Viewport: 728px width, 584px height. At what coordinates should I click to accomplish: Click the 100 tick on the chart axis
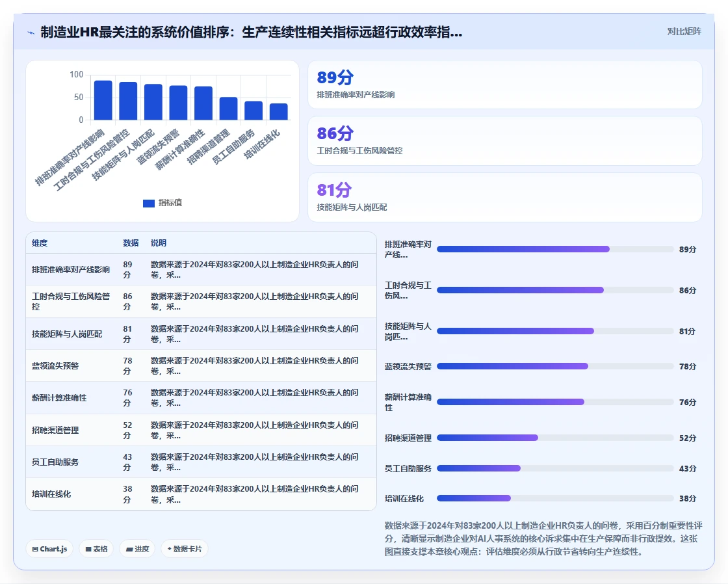pyautogui.click(x=77, y=74)
